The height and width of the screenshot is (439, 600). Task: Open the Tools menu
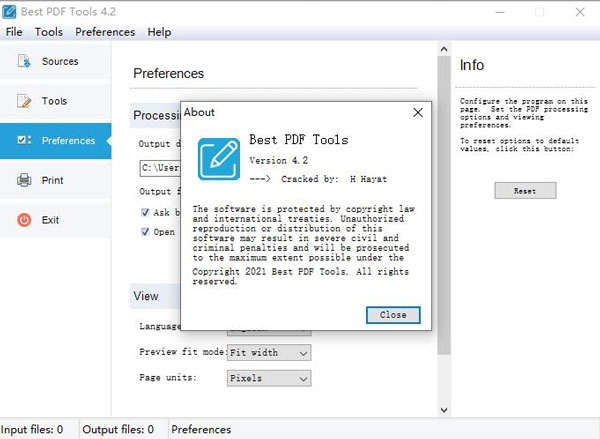(x=49, y=32)
